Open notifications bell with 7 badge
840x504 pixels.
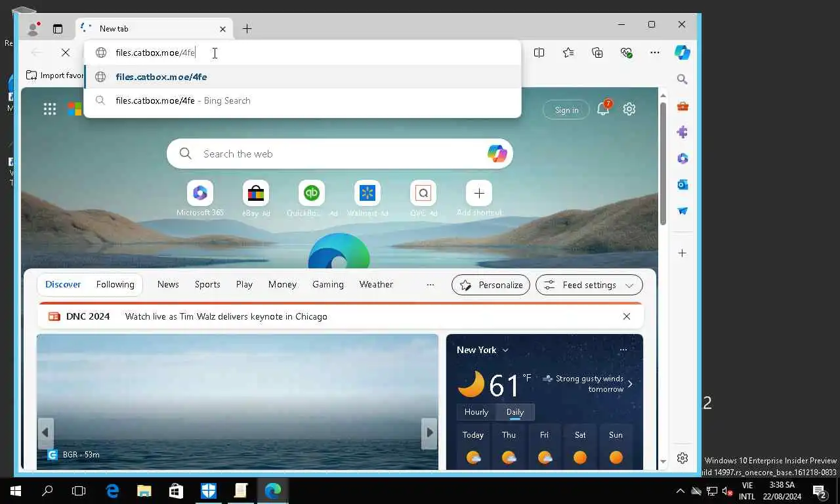(x=603, y=109)
